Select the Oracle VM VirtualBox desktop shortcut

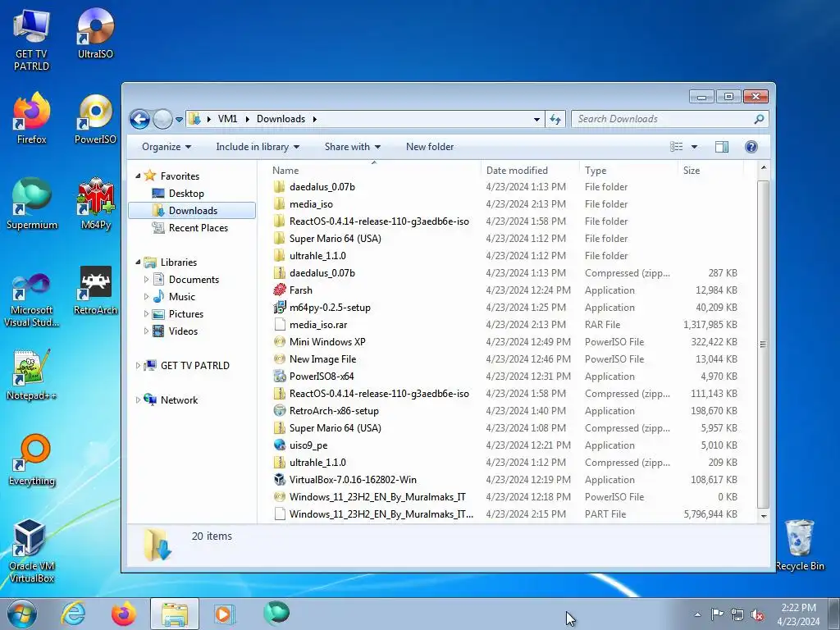tap(32, 551)
